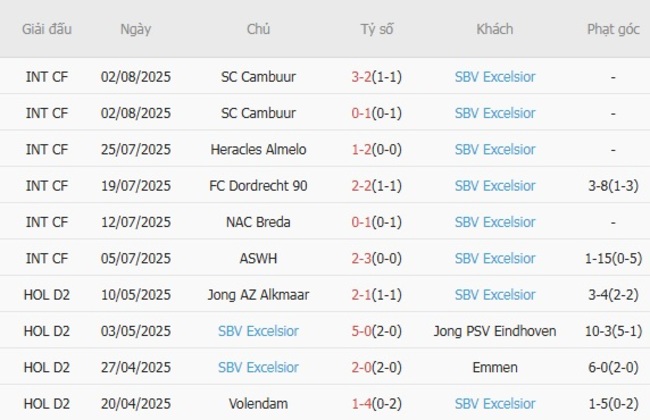Select the ASWH home team name
650x420 pixels.
tap(258, 258)
